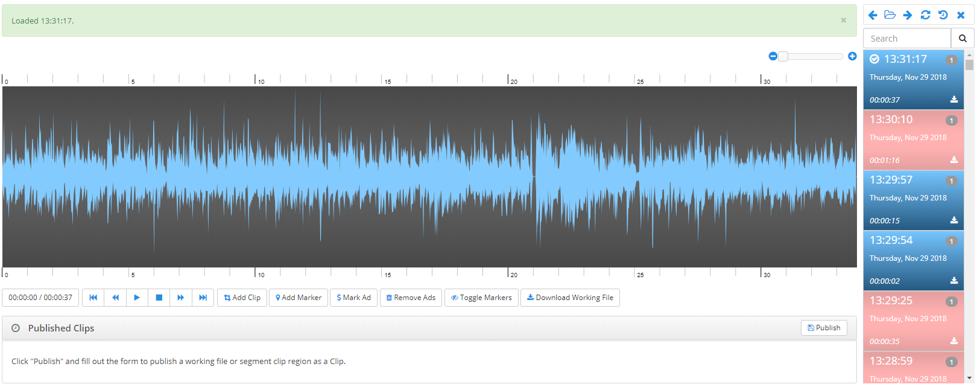Click the history/revert icon
980x387 pixels.
click(943, 15)
